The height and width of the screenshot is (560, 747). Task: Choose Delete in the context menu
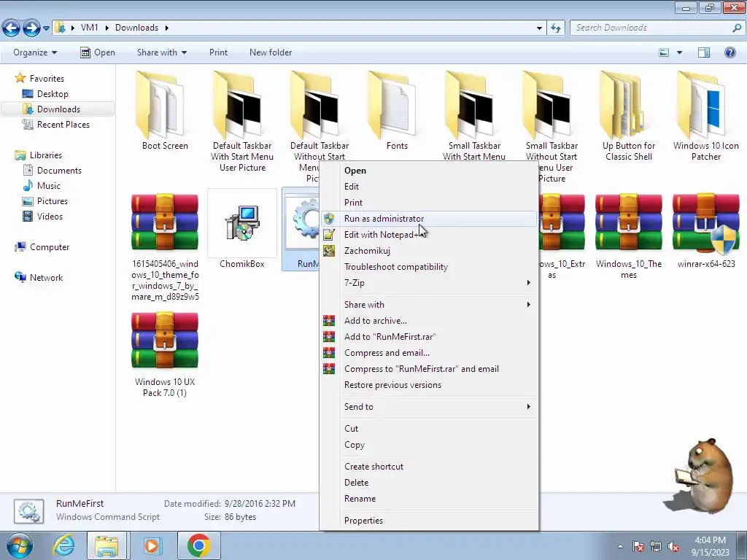coord(429,483)
